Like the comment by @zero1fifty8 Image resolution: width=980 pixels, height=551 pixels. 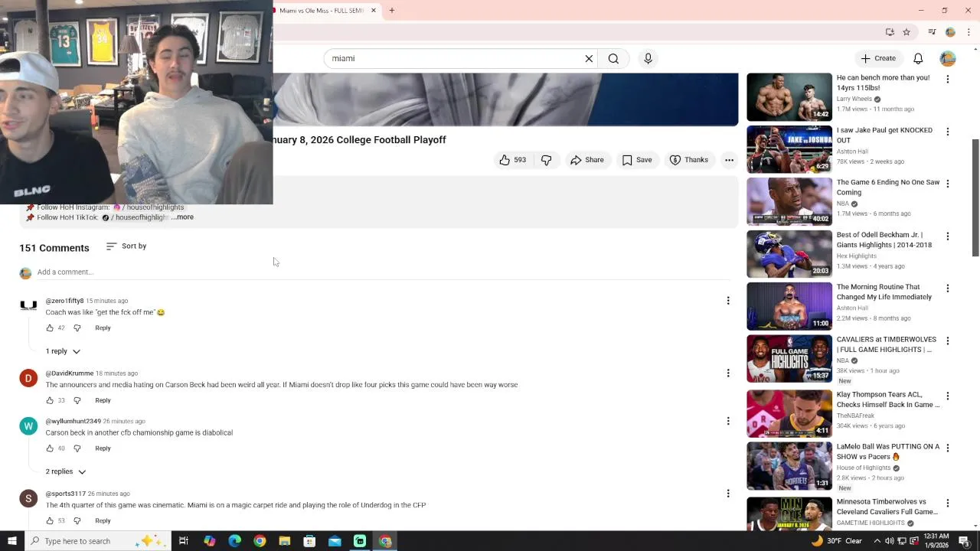50,328
